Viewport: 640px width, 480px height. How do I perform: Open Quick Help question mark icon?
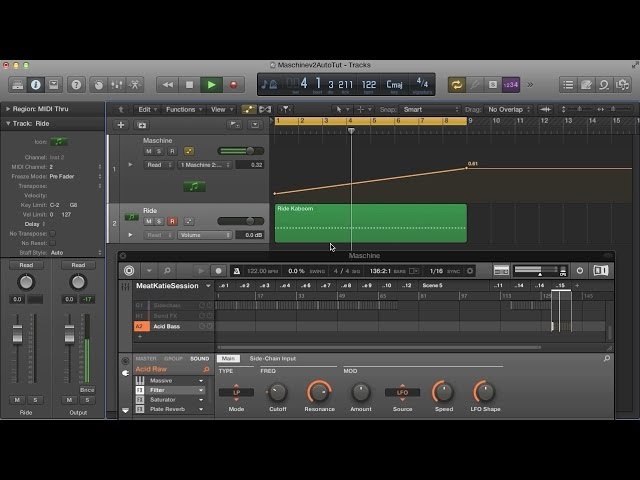coord(76,84)
